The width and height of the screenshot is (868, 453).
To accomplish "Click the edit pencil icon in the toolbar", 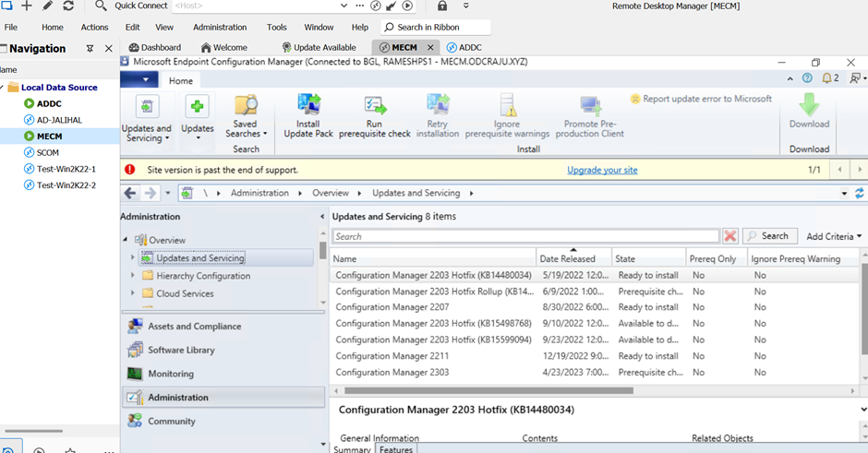I will click(x=48, y=6).
